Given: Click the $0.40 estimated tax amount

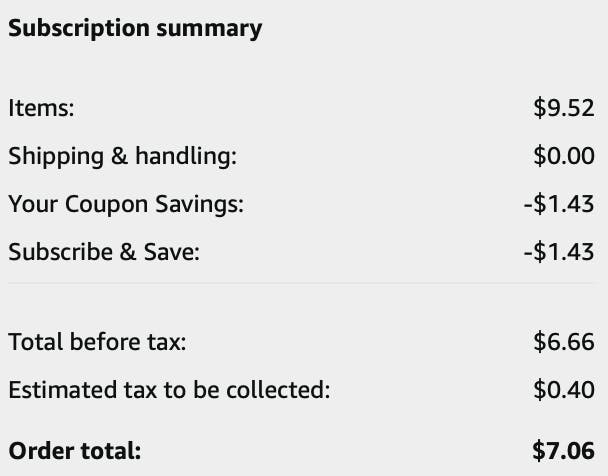Looking at the screenshot, I should 564,390.
